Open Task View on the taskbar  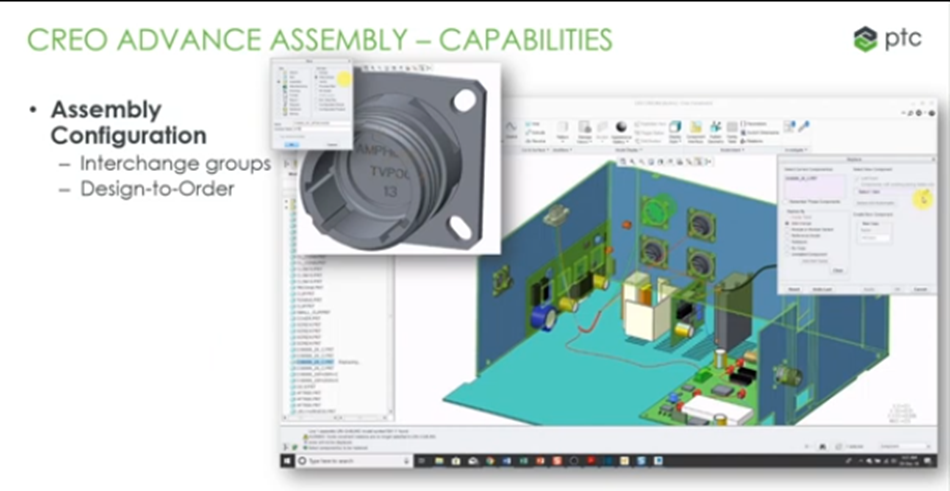click(422, 461)
